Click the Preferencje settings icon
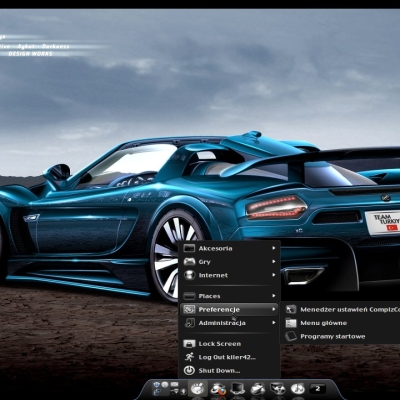 [189, 309]
